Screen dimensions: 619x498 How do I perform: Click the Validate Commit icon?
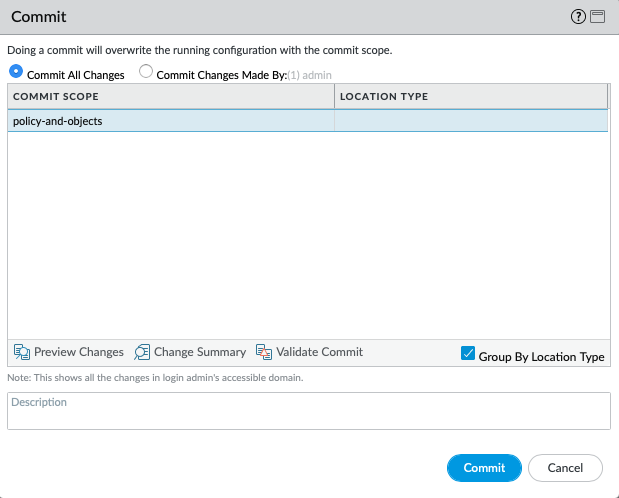(x=264, y=352)
